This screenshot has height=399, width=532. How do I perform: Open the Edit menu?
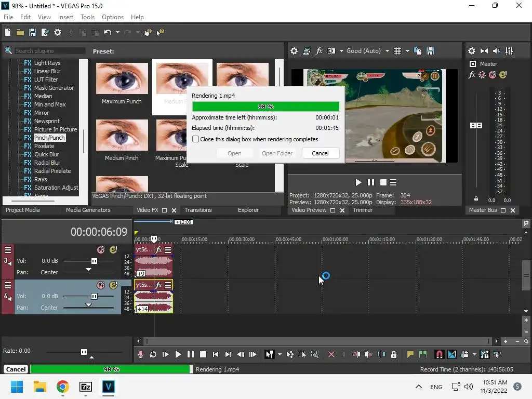click(25, 17)
